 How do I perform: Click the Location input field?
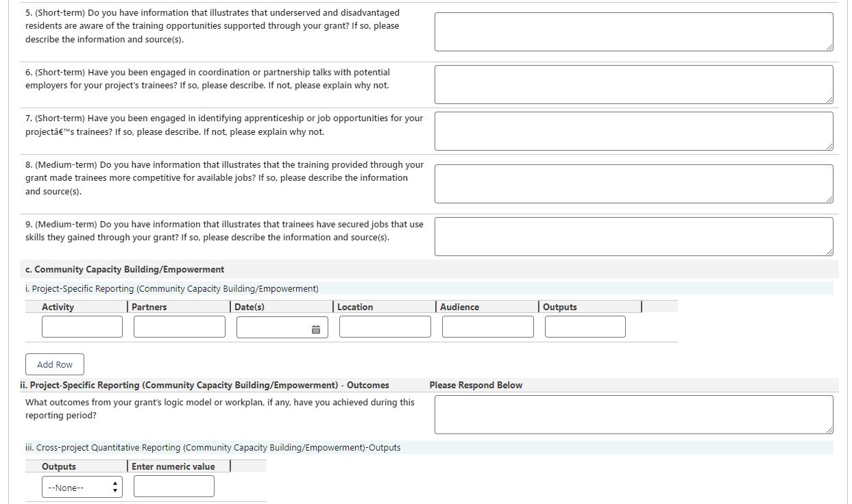click(385, 327)
